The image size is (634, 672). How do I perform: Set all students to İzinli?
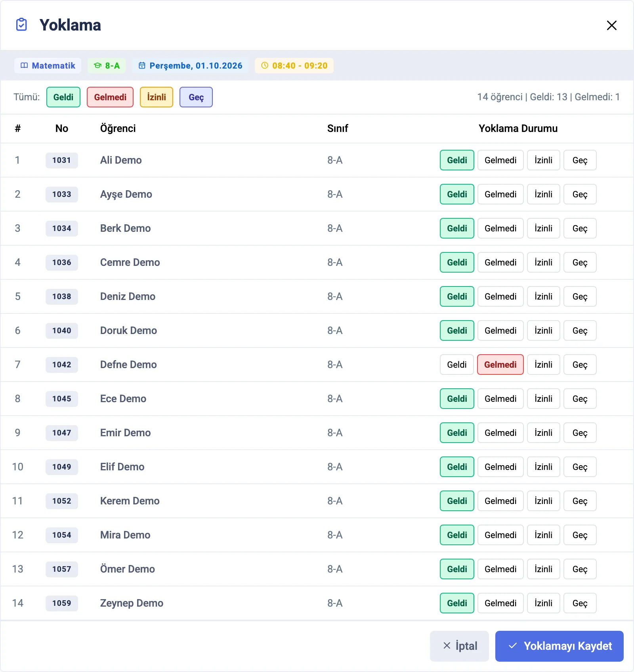pos(157,97)
